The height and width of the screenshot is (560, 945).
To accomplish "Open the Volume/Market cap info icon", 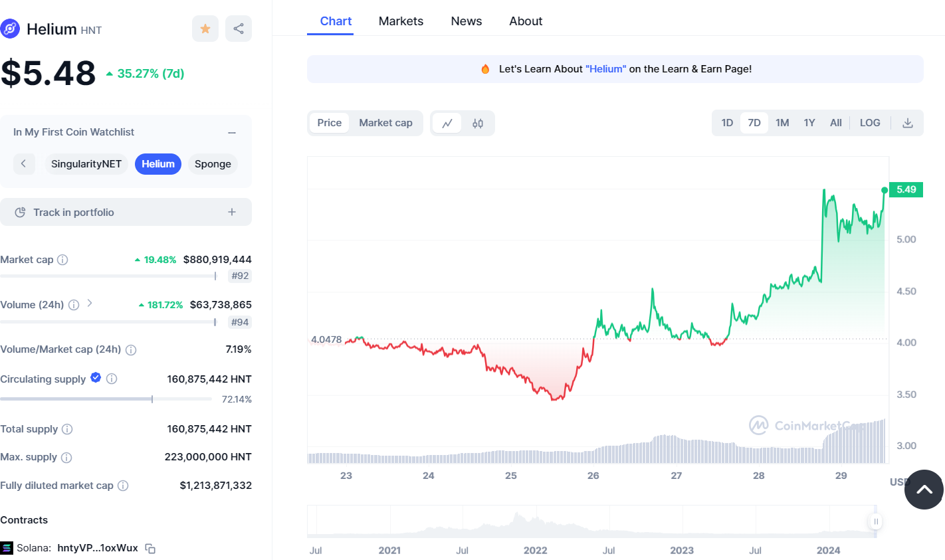I will click(131, 350).
